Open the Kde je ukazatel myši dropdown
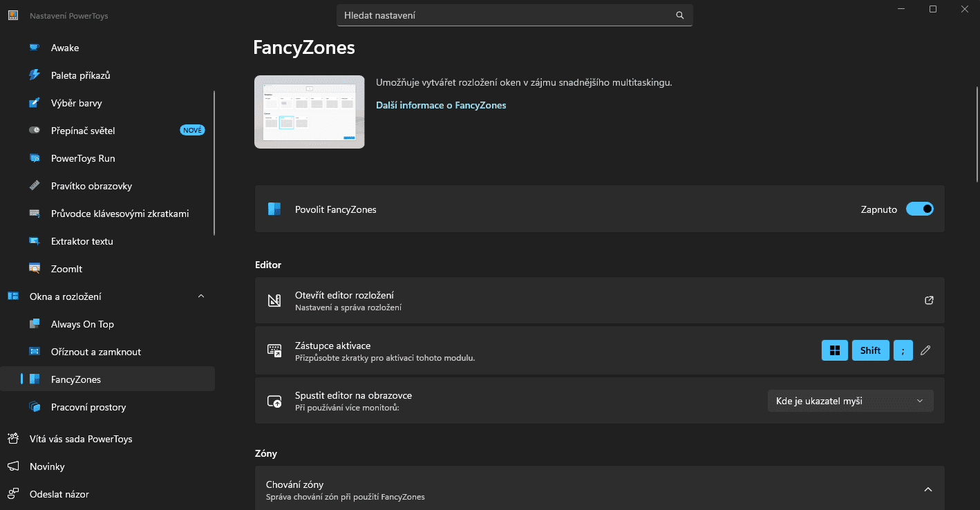 coord(850,401)
